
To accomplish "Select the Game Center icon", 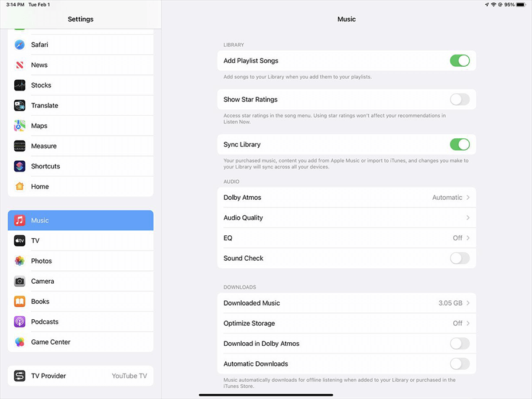I will 20,342.
